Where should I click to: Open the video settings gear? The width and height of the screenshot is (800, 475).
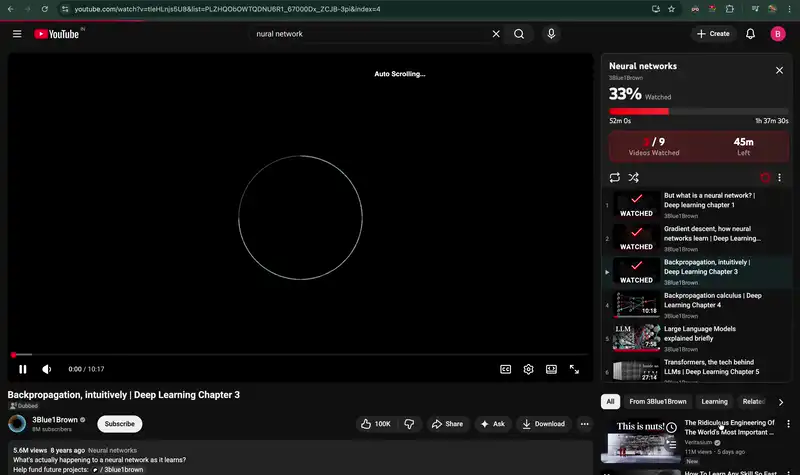[x=528, y=369]
